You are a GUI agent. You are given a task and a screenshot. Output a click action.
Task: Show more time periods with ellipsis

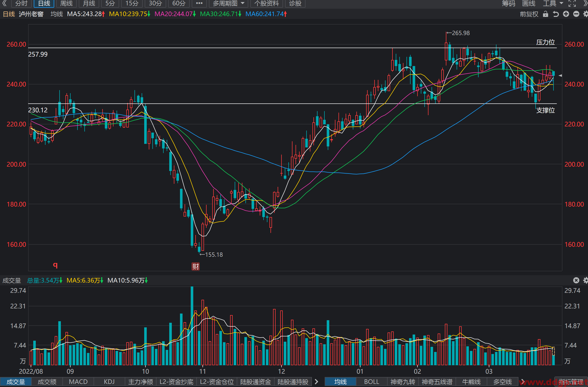tap(199, 3)
